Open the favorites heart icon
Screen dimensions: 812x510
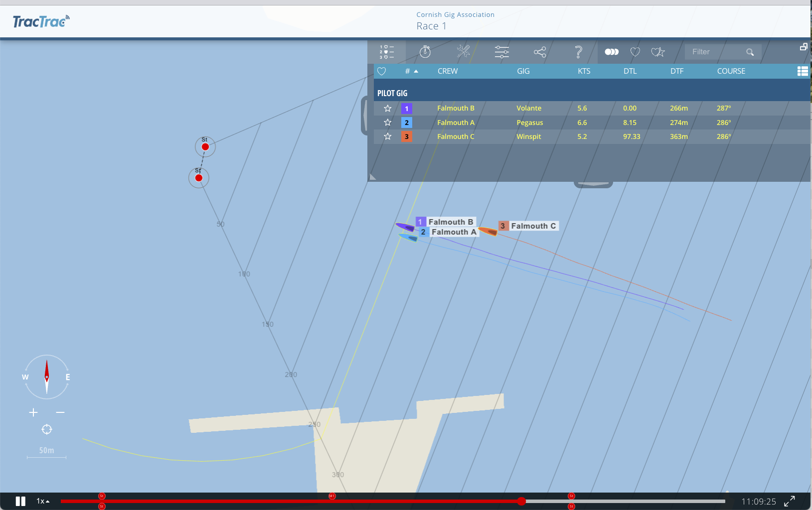pyautogui.click(x=635, y=52)
